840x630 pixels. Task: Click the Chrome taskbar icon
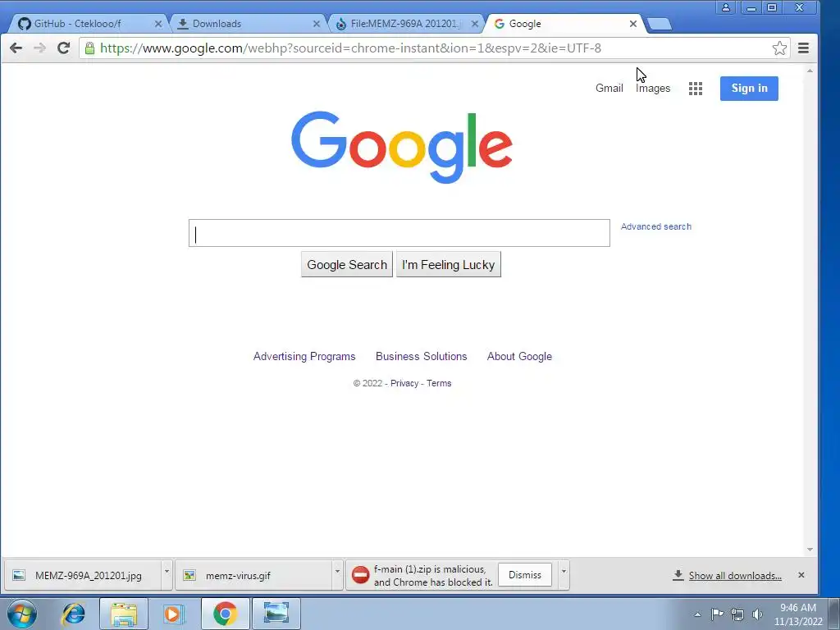coord(225,614)
